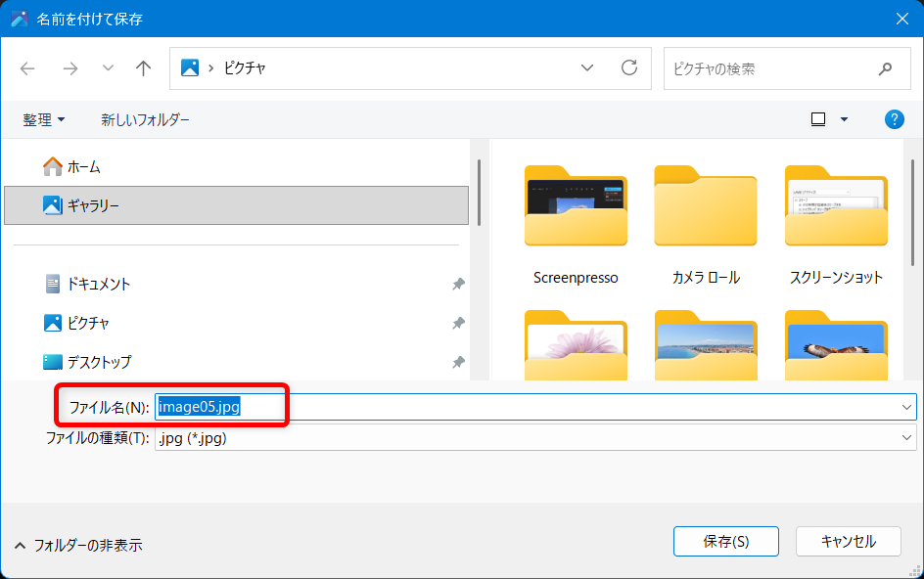Go up one folder level
Image resolution: width=924 pixels, height=579 pixels.
(143, 68)
